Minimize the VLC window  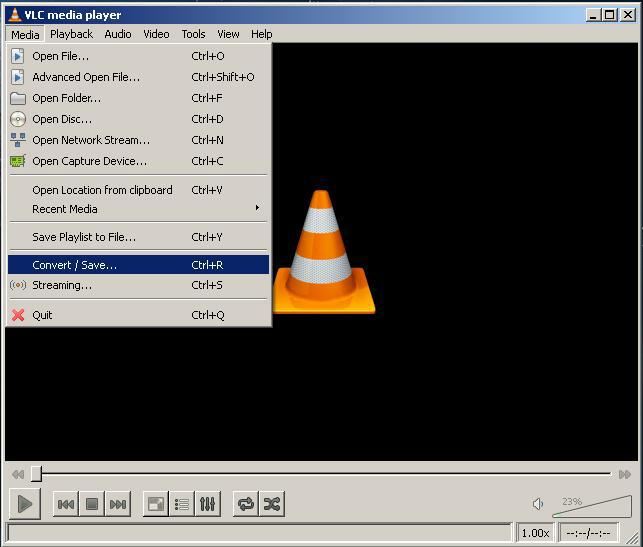593,15
